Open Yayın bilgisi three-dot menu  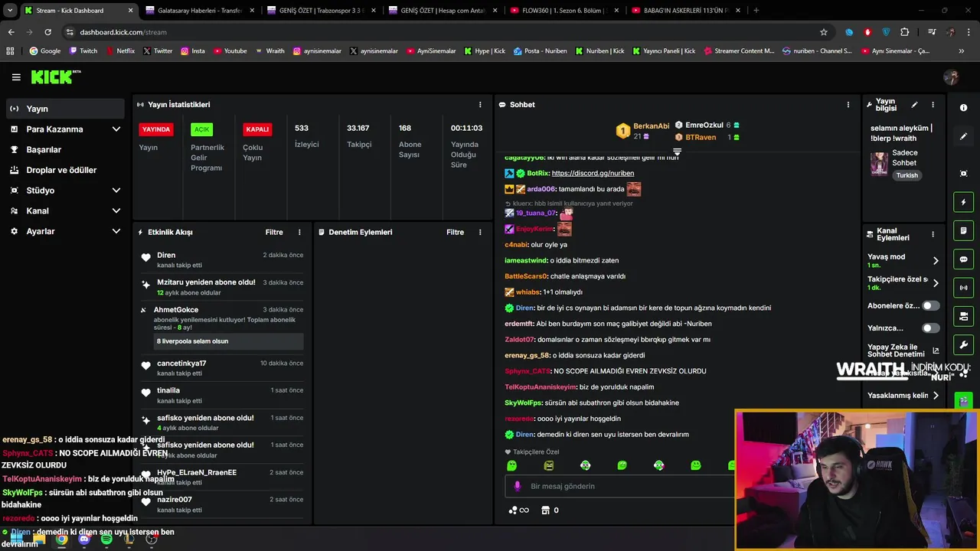pyautogui.click(x=933, y=105)
